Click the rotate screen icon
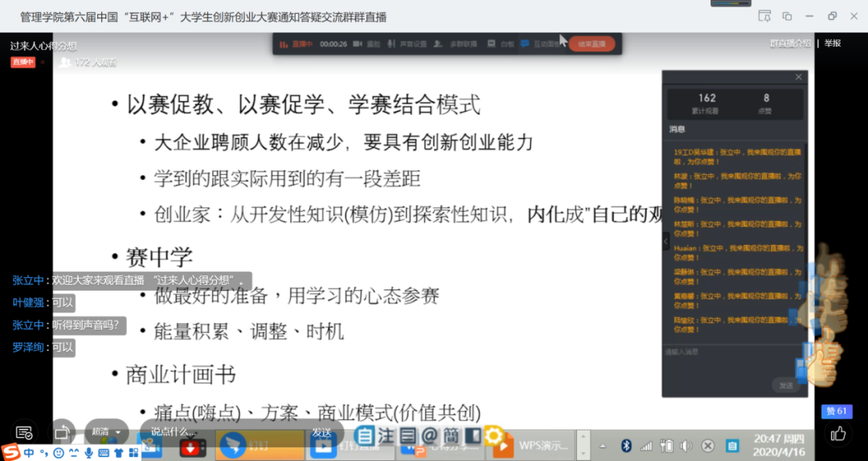 click(x=62, y=432)
